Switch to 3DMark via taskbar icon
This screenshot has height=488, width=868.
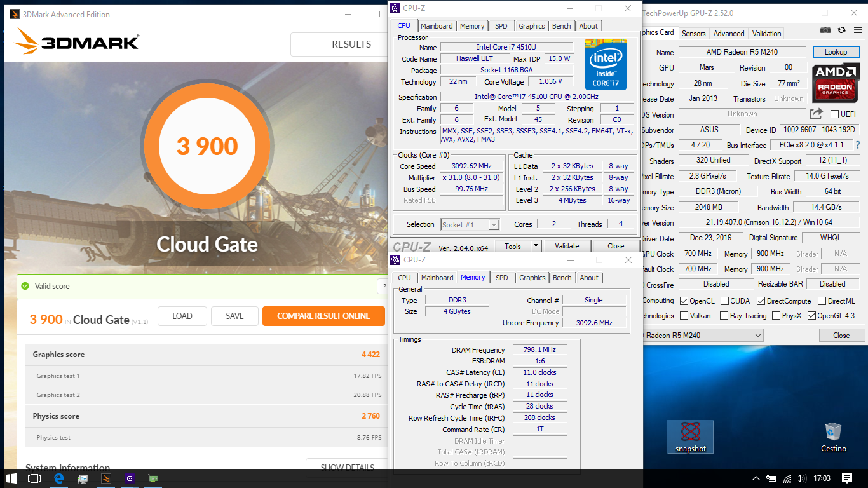coord(106,478)
